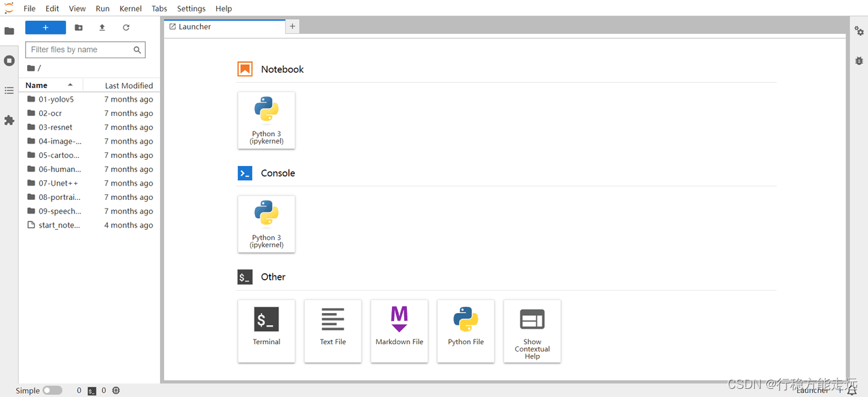
Task: Sort files by Last Modified column
Action: [x=128, y=85]
